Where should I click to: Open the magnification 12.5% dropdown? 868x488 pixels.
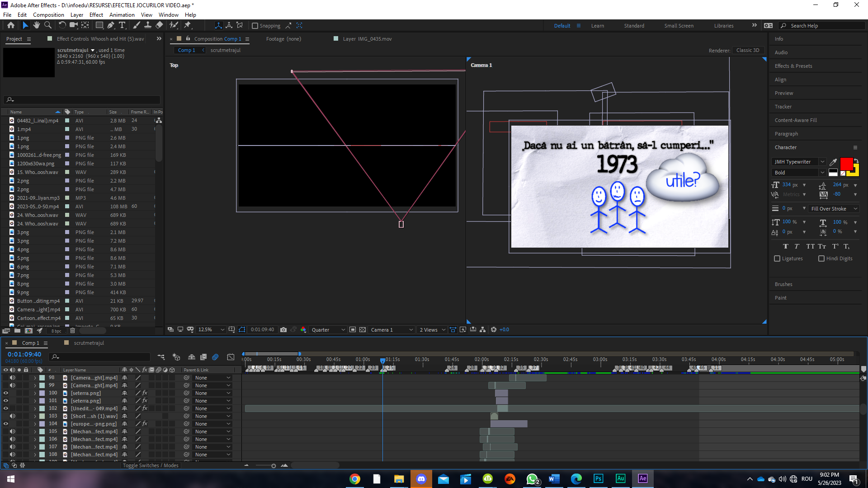coord(211,330)
